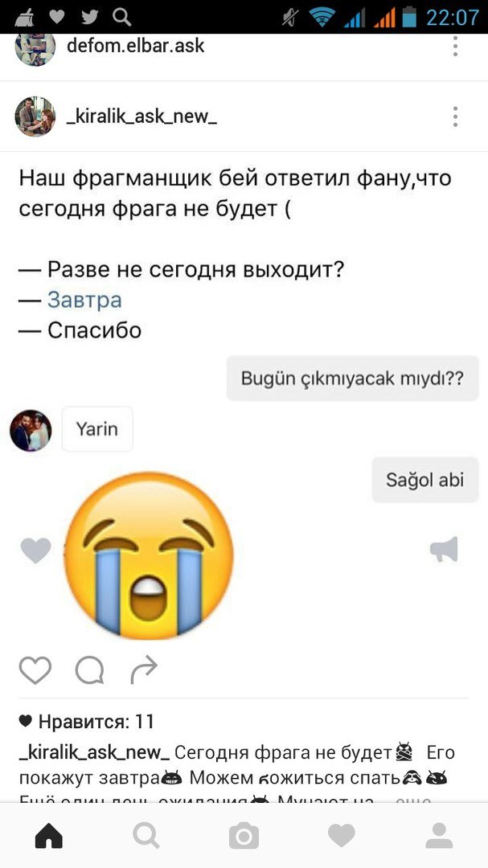
Task: Open options menu for defom.elbar.ask post
Action: point(455,46)
